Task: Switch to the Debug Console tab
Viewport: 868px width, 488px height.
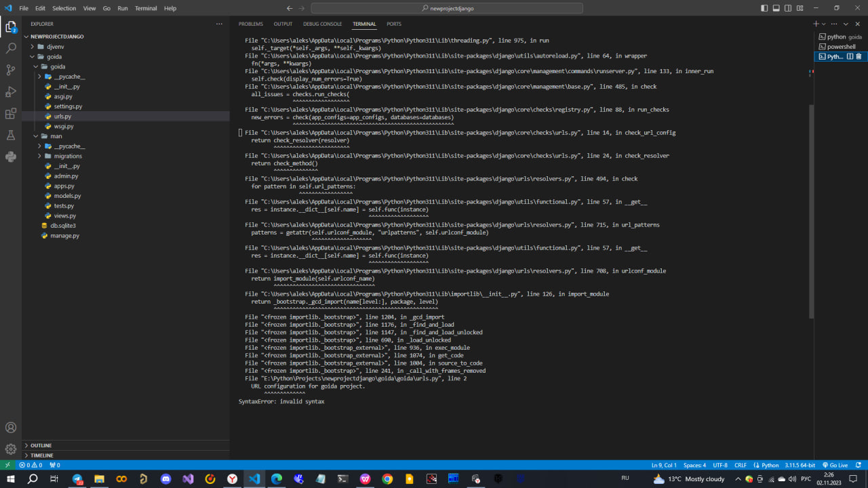Action: point(323,24)
